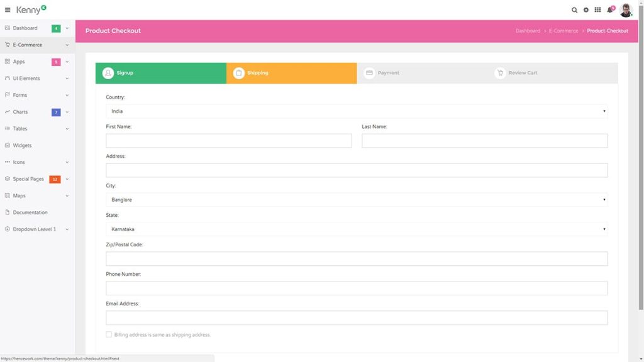Open the City dropdown showing Banglore
The height and width of the screenshot is (362, 644).
[357, 199]
